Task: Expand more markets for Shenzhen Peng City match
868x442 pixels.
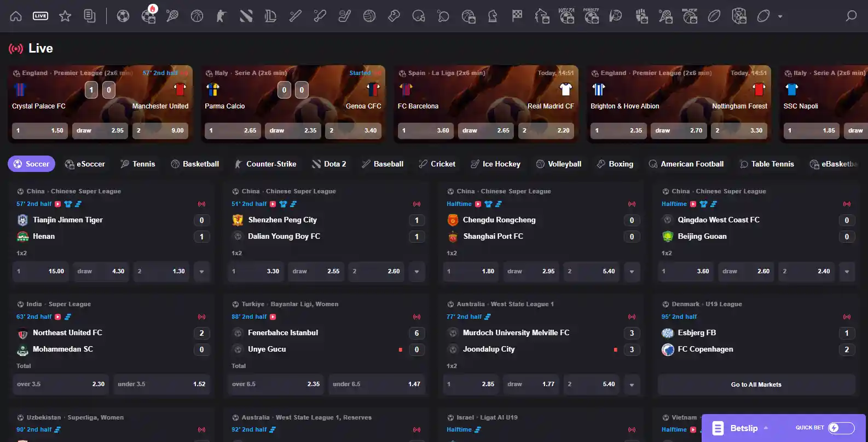Action: pyautogui.click(x=416, y=271)
